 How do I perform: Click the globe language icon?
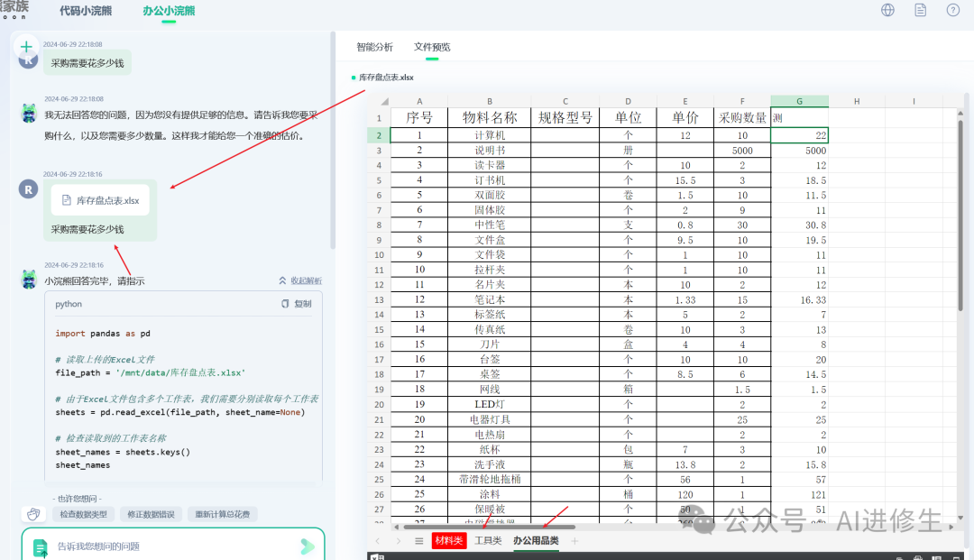point(887,10)
